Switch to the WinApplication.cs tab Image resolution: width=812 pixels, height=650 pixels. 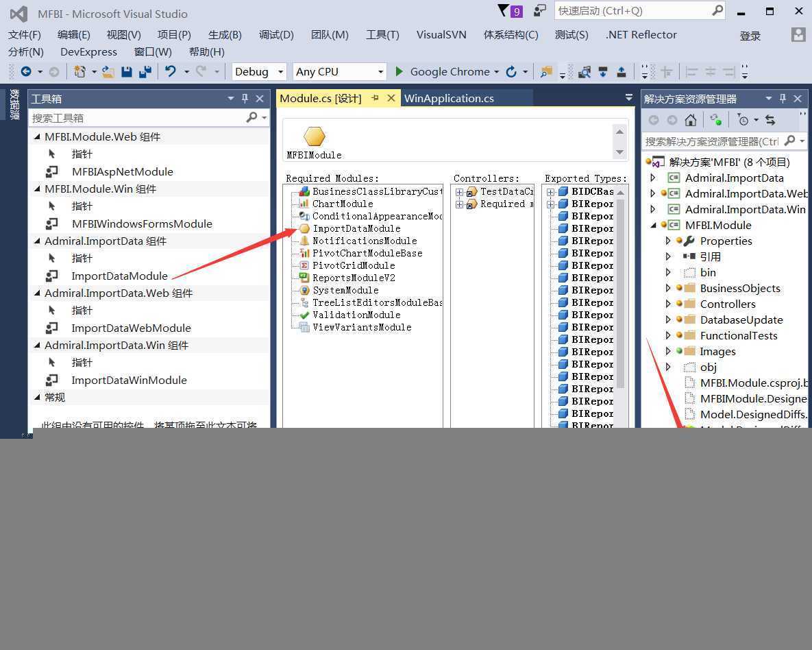pyautogui.click(x=449, y=99)
